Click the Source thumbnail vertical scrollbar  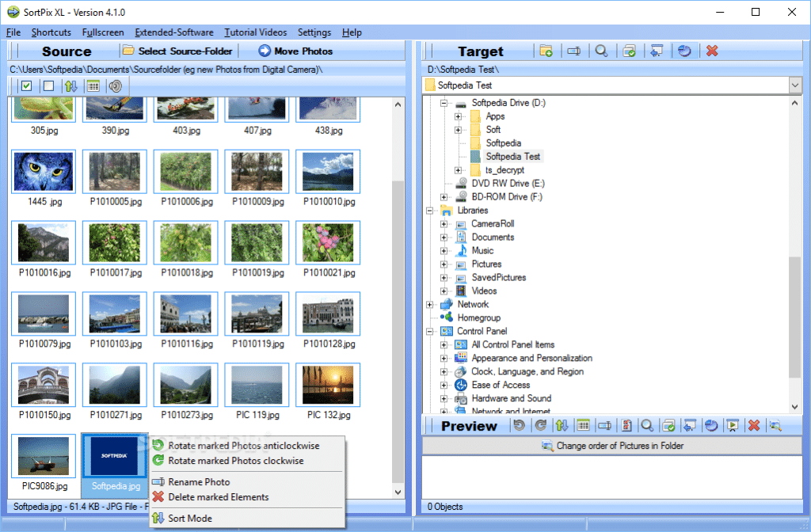click(x=398, y=298)
